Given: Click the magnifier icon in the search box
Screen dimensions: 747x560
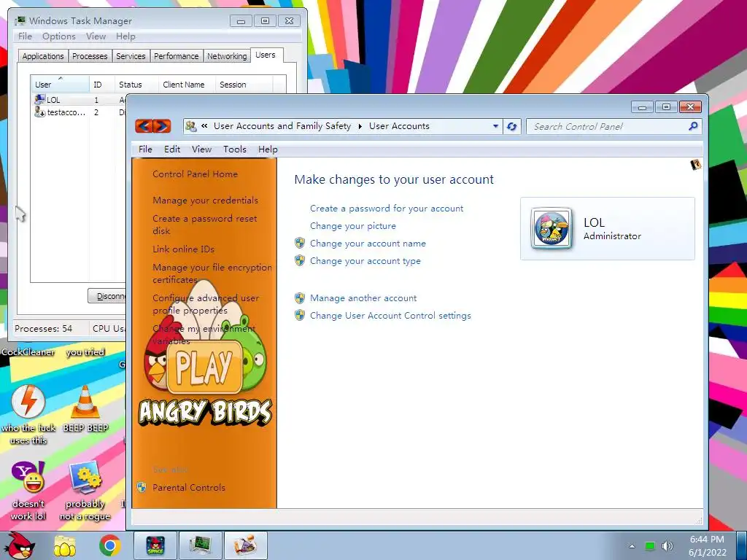Looking at the screenshot, I should pos(693,126).
